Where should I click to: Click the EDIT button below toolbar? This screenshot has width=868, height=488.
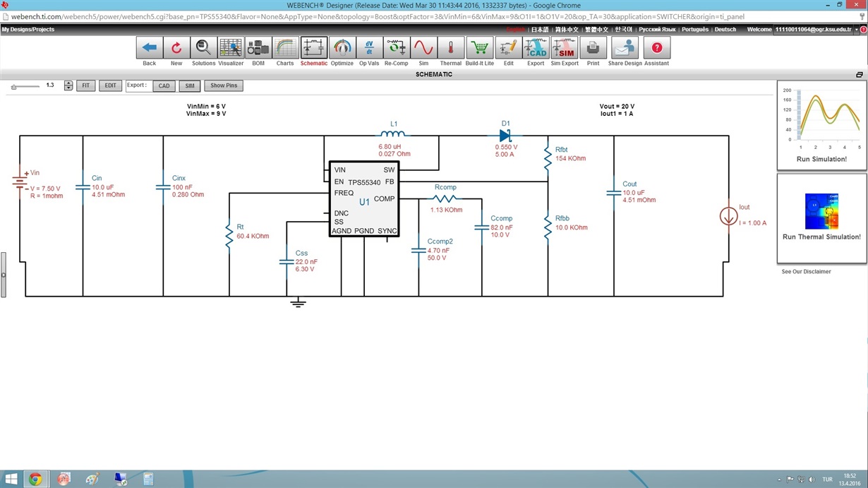(110, 85)
